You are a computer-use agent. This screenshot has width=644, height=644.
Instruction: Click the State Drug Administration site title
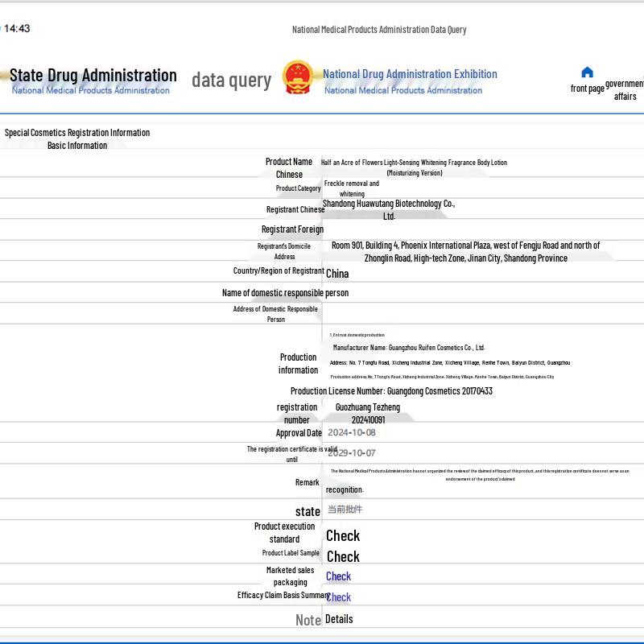point(93,76)
